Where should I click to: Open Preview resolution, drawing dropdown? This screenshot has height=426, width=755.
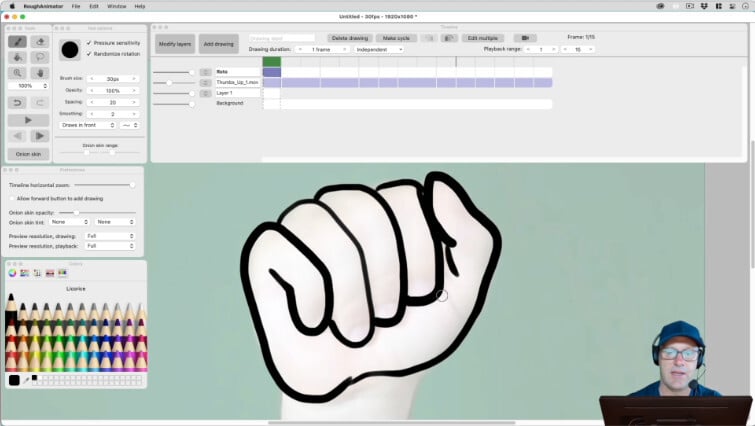(x=110, y=236)
